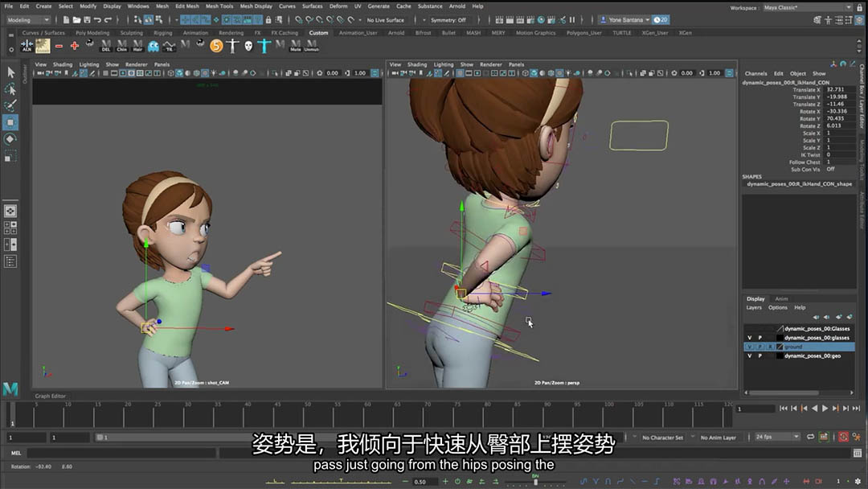Screen dimensions: 868x489
Task: Open the Modeling menu set dropdown
Action: (27, 20)
